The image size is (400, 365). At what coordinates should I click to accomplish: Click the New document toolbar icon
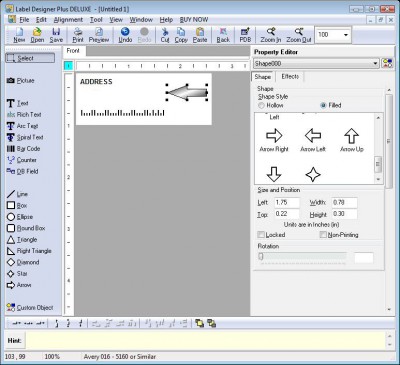[19, 35]
